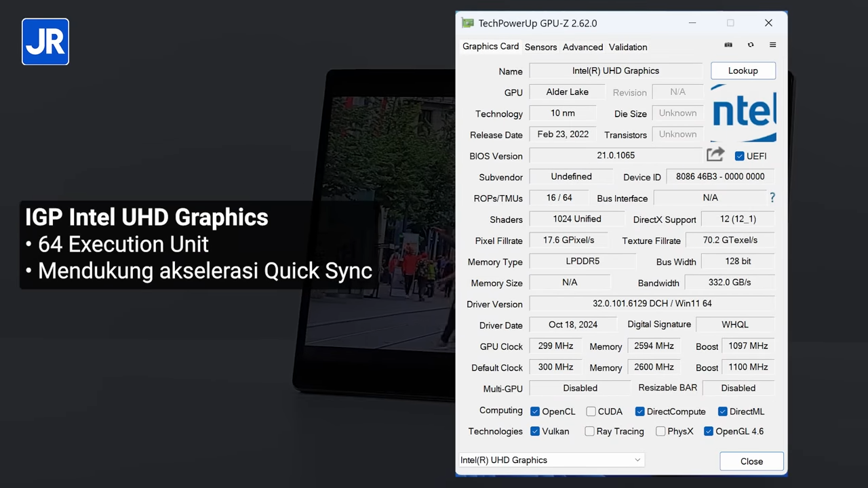Click the Default Clock value 300 MHz
The image size is (868, 488).
click(555, 367)
